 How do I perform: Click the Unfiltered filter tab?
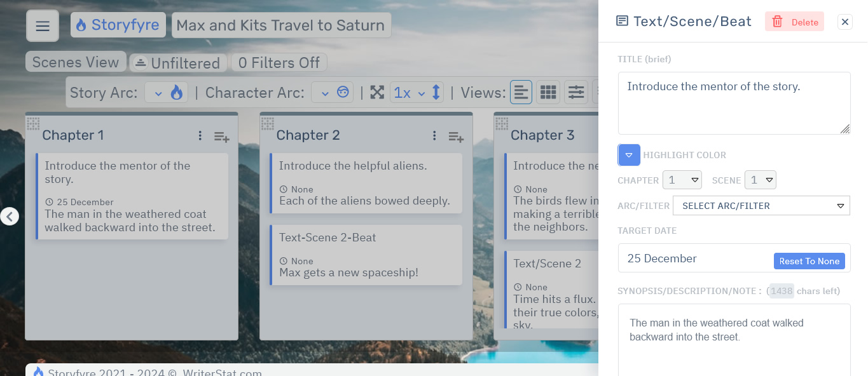coord(177,63)
